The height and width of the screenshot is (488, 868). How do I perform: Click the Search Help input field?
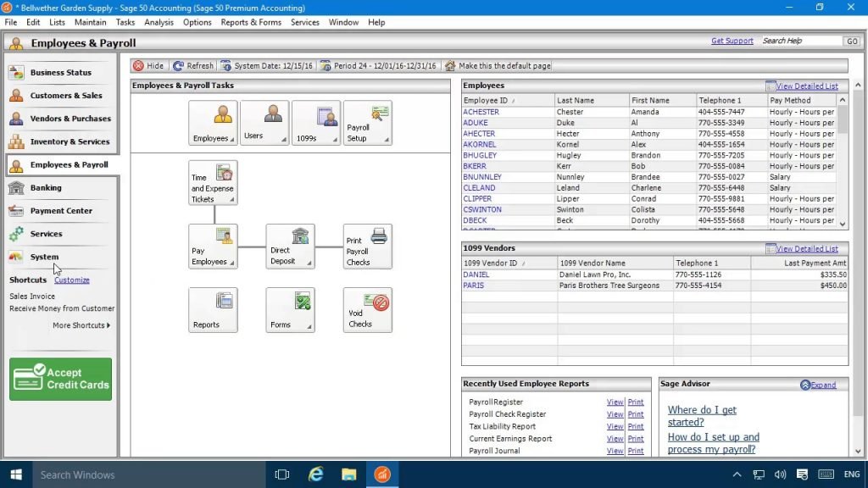pyautogui.click(x=801, y=41)
